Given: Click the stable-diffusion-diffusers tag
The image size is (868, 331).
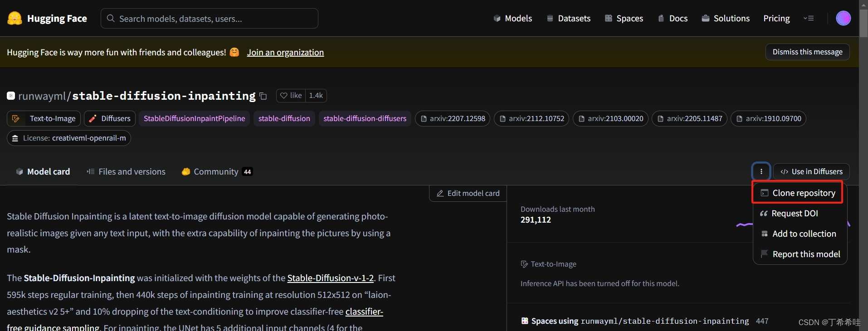Looking at the screenshot, I should coord(365,118).
